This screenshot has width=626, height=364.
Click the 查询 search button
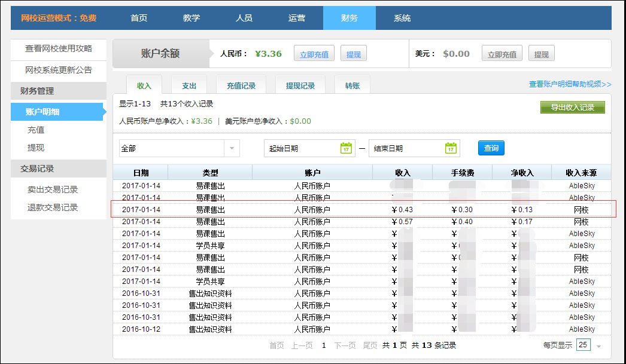491,148
